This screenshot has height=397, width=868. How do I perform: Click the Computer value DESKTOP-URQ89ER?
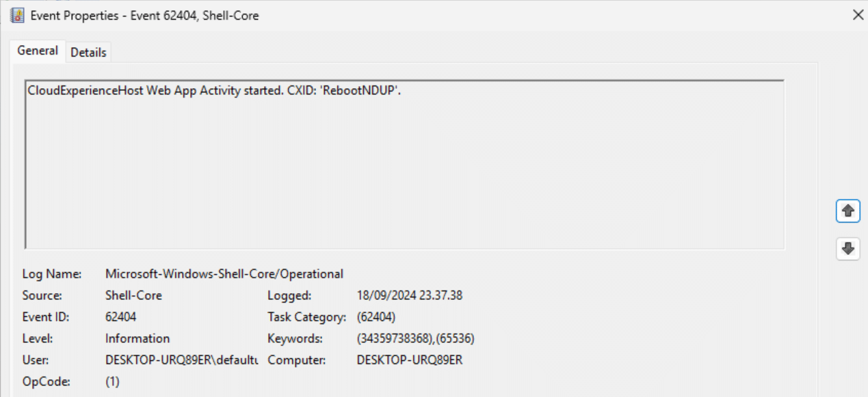[x=409, y=359]
